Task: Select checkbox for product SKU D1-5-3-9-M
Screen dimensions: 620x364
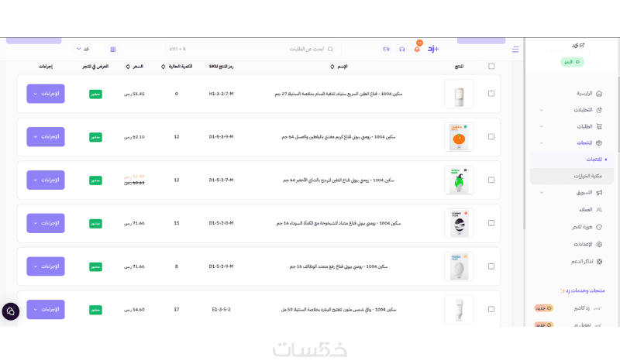Action: 491,137
